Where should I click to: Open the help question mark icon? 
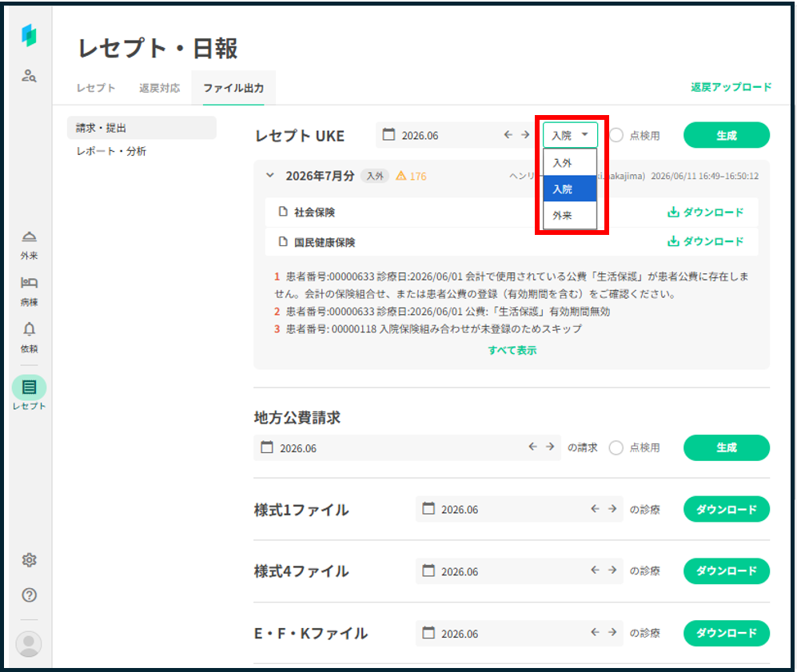click(29, 594)
